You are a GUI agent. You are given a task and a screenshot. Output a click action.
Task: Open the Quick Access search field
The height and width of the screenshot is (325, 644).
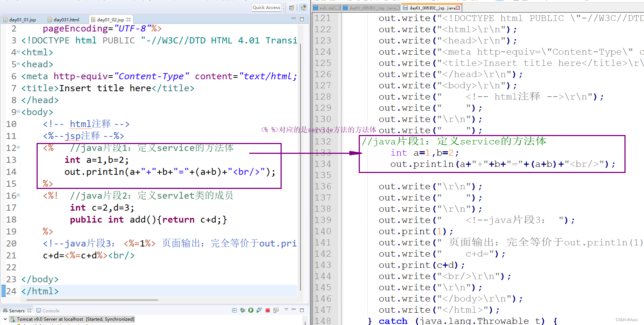[x=266, y=7]
